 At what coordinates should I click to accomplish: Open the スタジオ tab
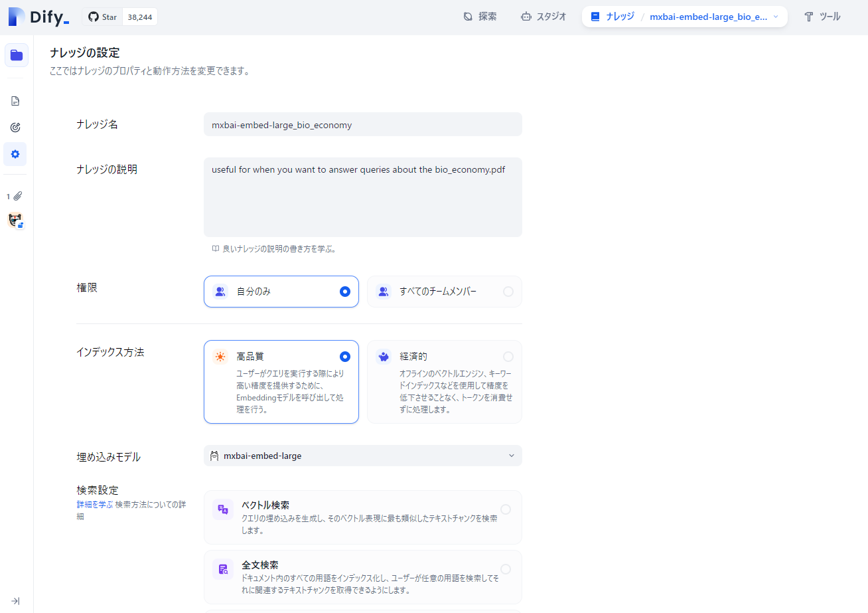tap(543, 17)
